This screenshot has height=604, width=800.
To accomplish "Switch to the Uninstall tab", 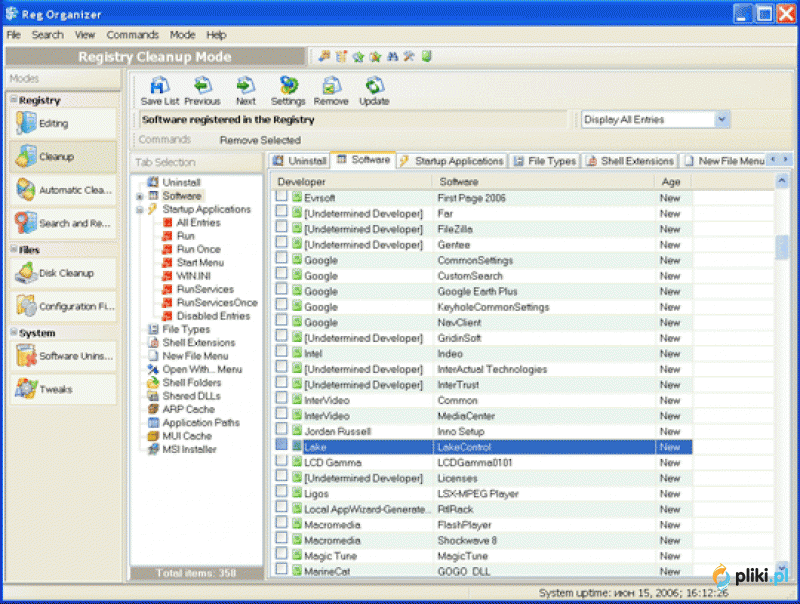I will point(299,161).
